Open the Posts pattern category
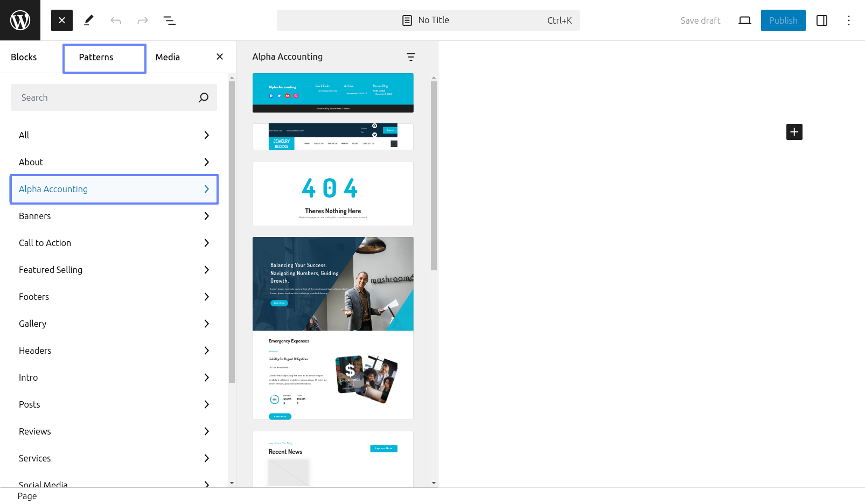Image resolution: width=865 pixels, height=504 pixels. pos(114,404)
